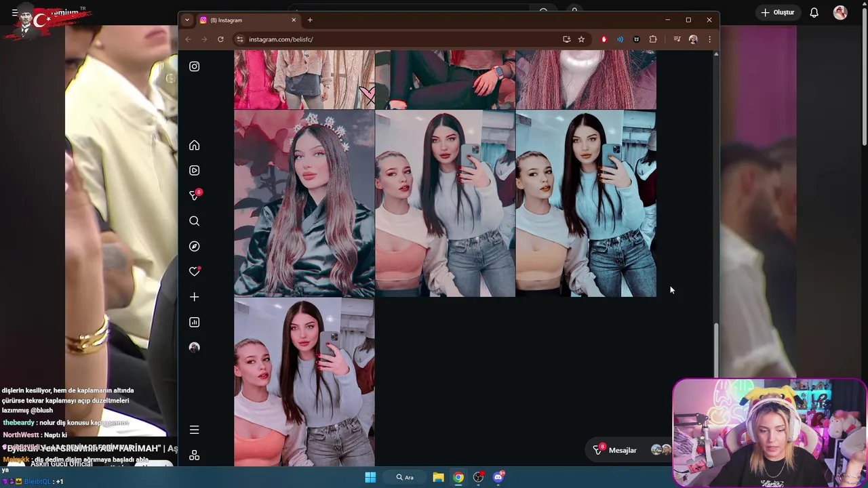Go back in the Chrome browser
Image resolution: width=868 pixels, height=488 pixels.
point(189,39)
